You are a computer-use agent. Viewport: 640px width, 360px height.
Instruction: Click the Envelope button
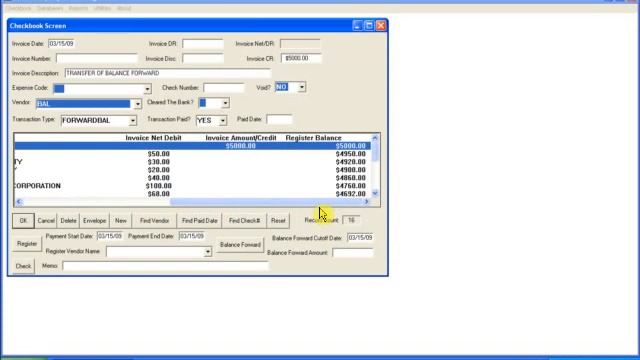pyautogui.click(x=95, y=221)
